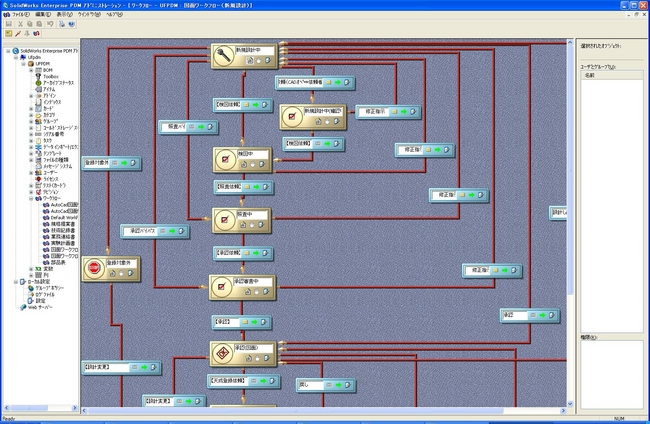
Task: Select the 承認 transition at the right side
Action: click(x=530, y=315)
